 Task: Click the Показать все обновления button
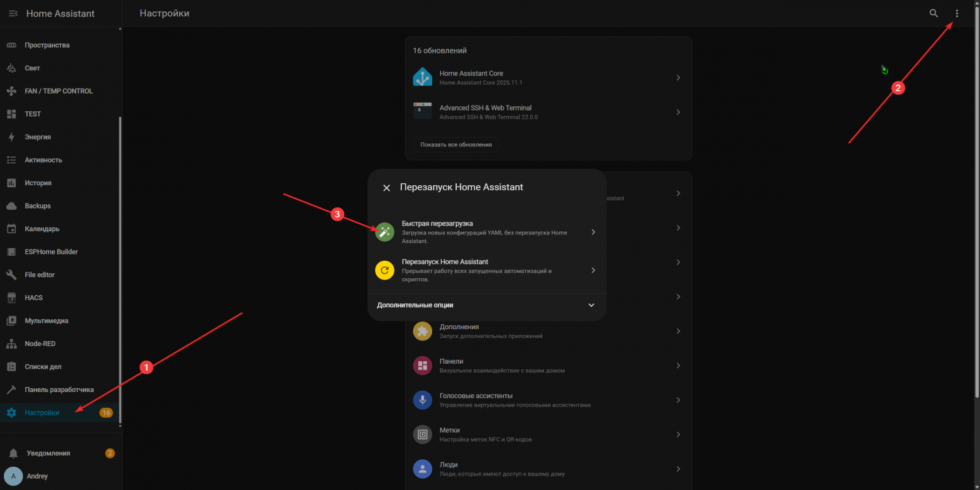coord(456,145)
